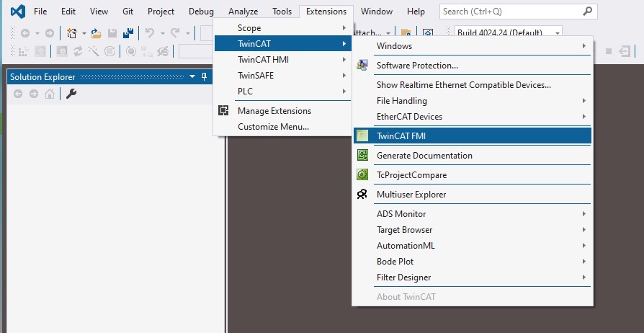
Task: Open the Solution Explorer window options dropdown
Action: tap(192, 76)
